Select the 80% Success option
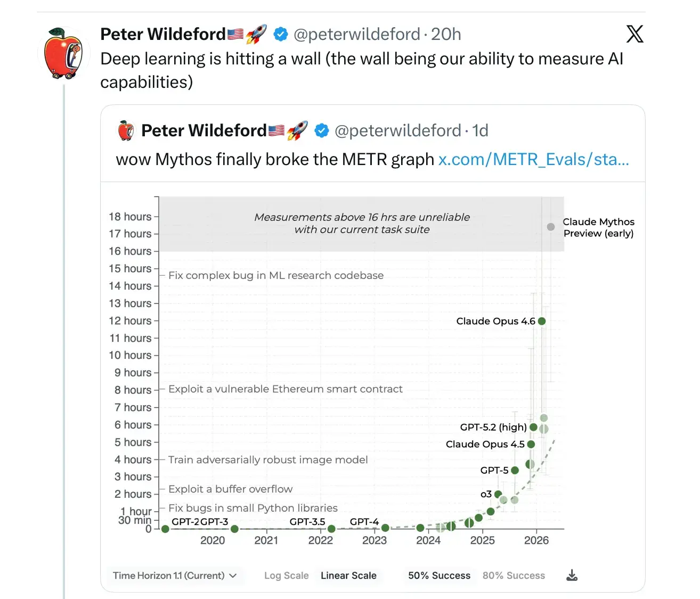The height and width of the screenshot is (599, 700). click(x=514, y=576)
